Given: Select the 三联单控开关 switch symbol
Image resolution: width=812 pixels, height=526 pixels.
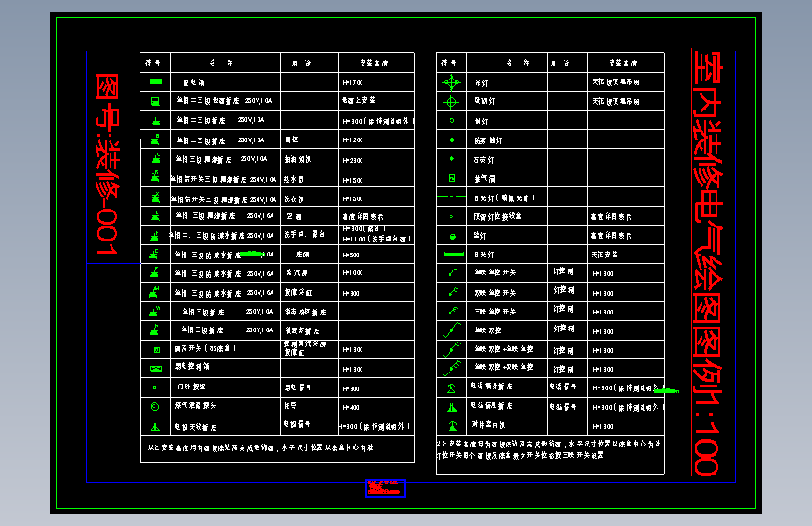Looking at the screenshot, I should 452,311.
